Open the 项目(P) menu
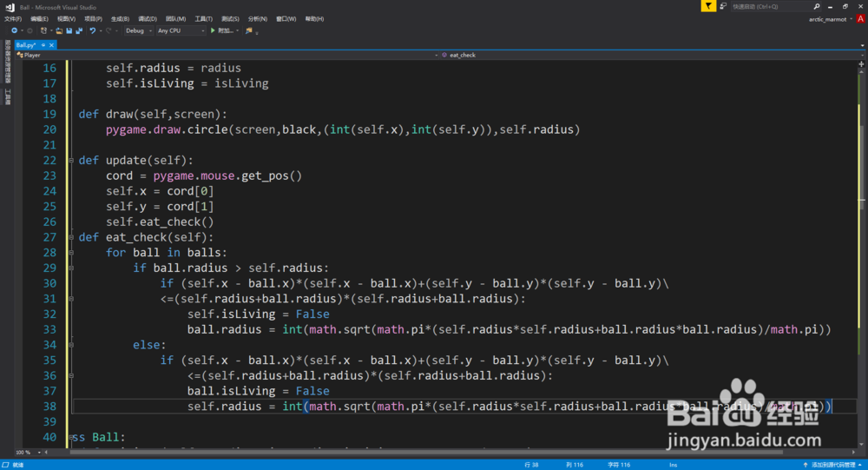Image resolution: width=868 pixels, height=470 pixels. [x=93, y=19]
